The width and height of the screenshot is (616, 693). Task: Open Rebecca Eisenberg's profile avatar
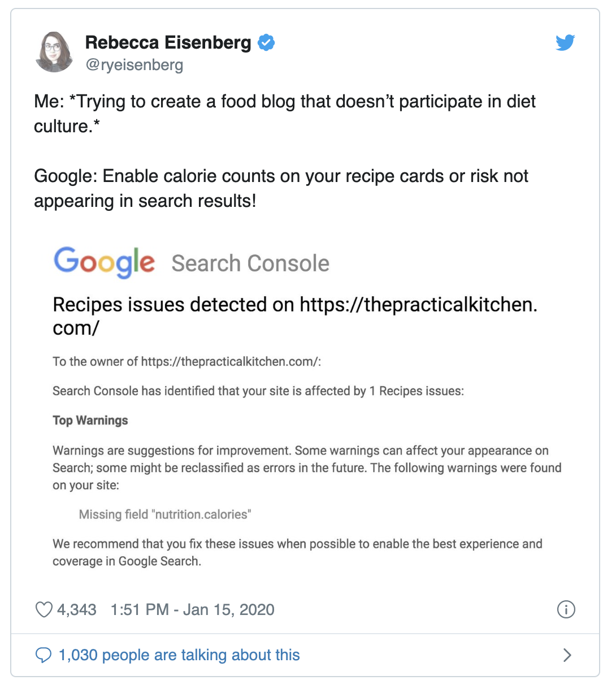point(55,52)
